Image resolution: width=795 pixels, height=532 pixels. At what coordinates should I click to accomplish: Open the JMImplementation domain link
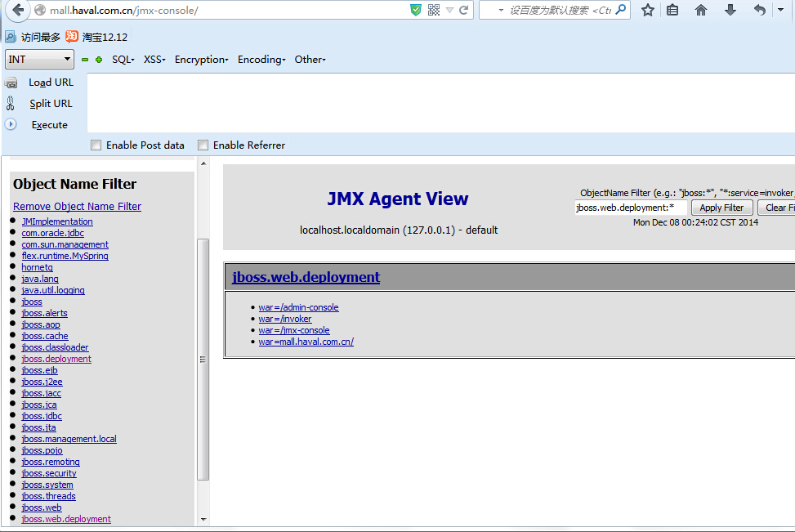click(57, 221)
